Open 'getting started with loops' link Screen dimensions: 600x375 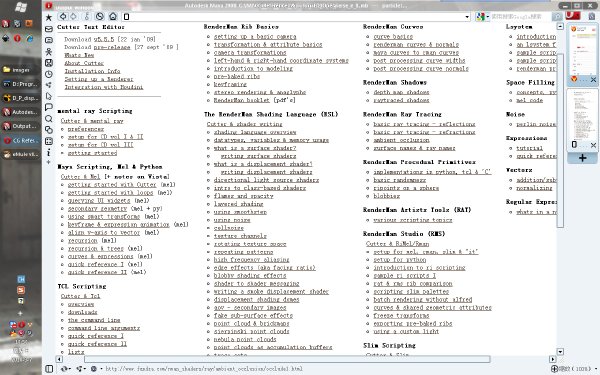click(111, 193)
